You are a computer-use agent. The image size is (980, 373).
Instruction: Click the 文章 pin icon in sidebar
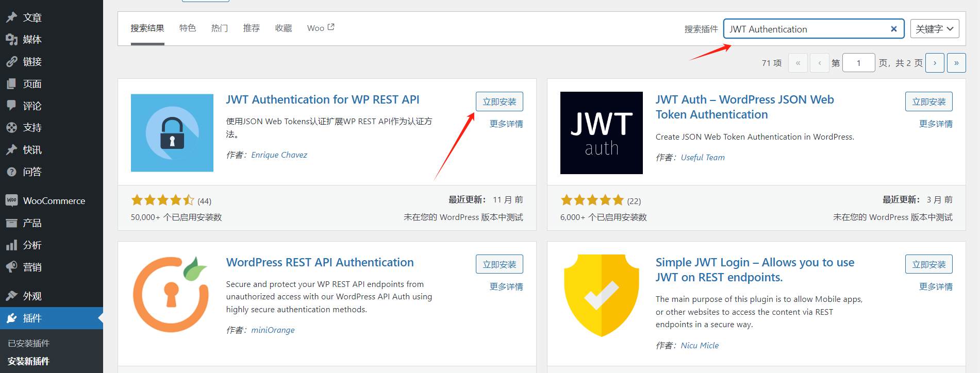click(x=11, y=18)
